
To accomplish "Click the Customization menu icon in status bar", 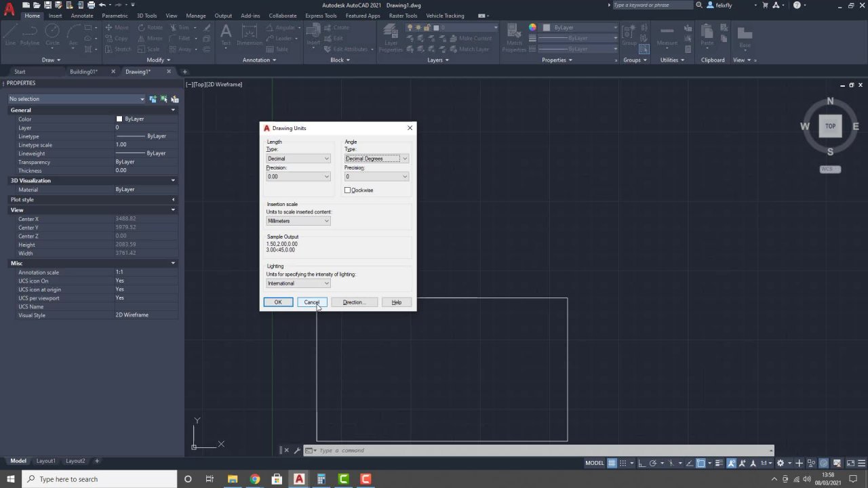I will [x=861, y=463].
